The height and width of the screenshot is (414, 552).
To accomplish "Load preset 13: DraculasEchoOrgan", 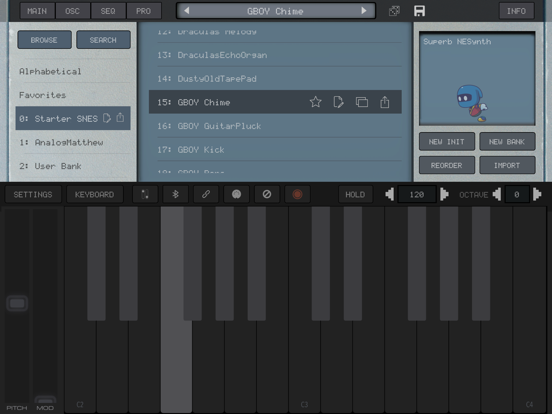I will (x=275, y=55).
